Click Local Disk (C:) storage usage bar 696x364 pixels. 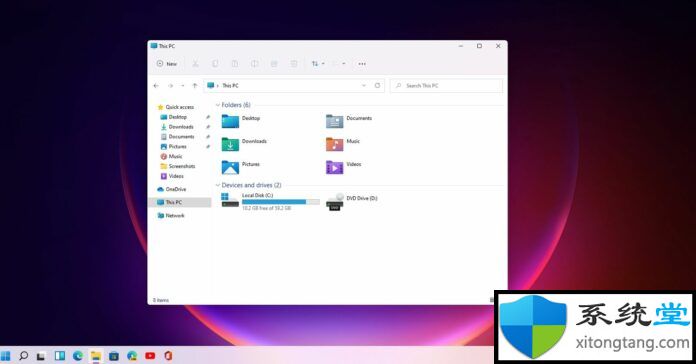281,202
